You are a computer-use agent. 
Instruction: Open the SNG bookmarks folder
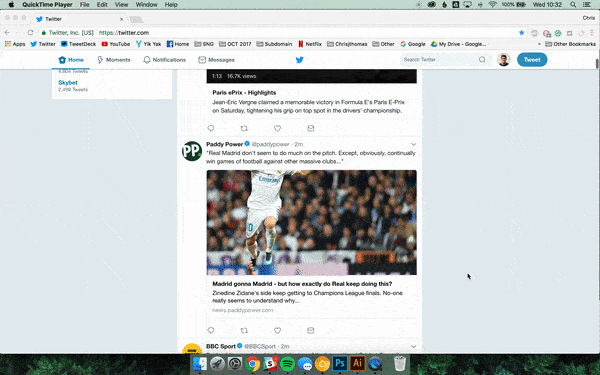coord(204,44)
